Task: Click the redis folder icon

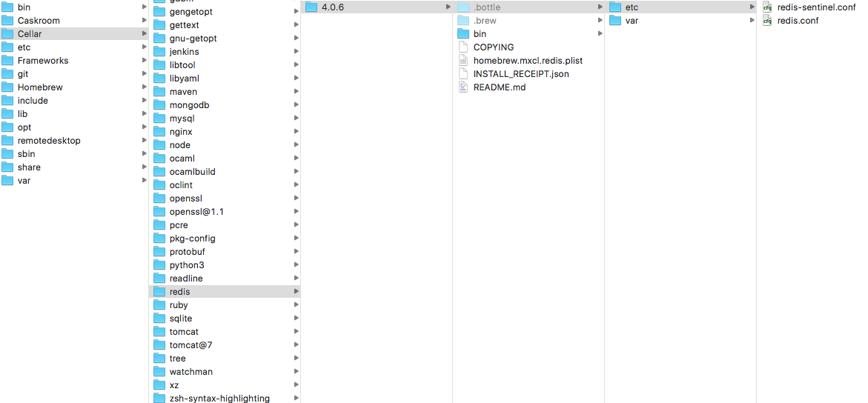Action: click(x=159, y=292)
